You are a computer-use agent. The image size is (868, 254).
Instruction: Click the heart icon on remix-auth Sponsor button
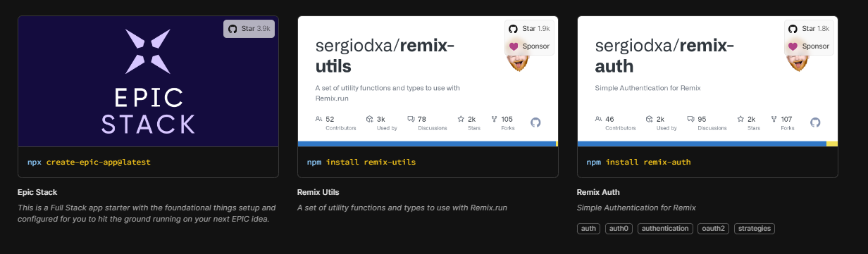click(x=793, y=46)
